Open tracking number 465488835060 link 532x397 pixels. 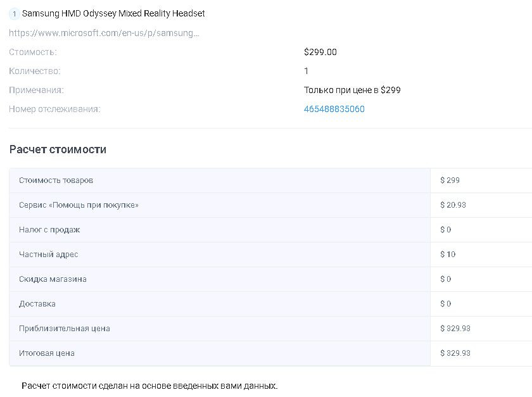pyautogui.click(x=334, y=109)
